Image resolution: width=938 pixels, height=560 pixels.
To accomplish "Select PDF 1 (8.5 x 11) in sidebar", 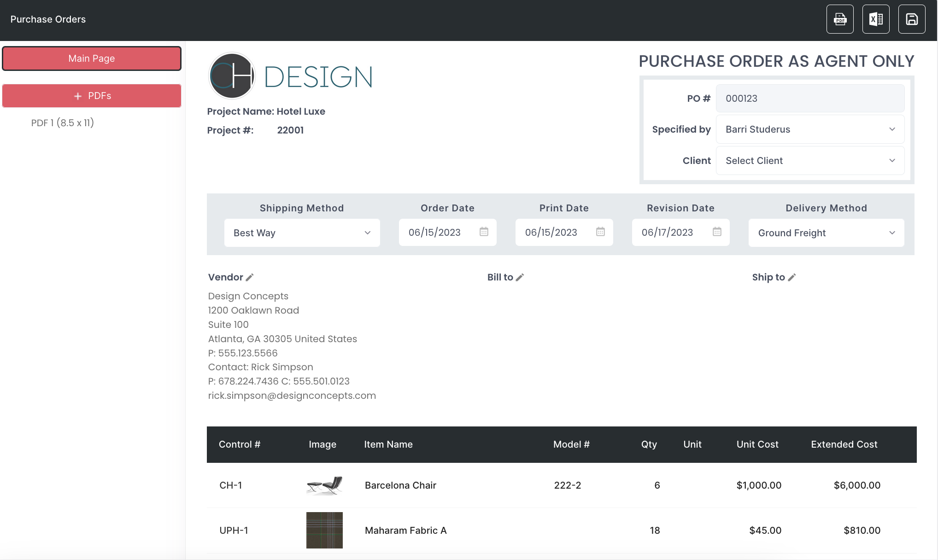I will click(63, 123).
